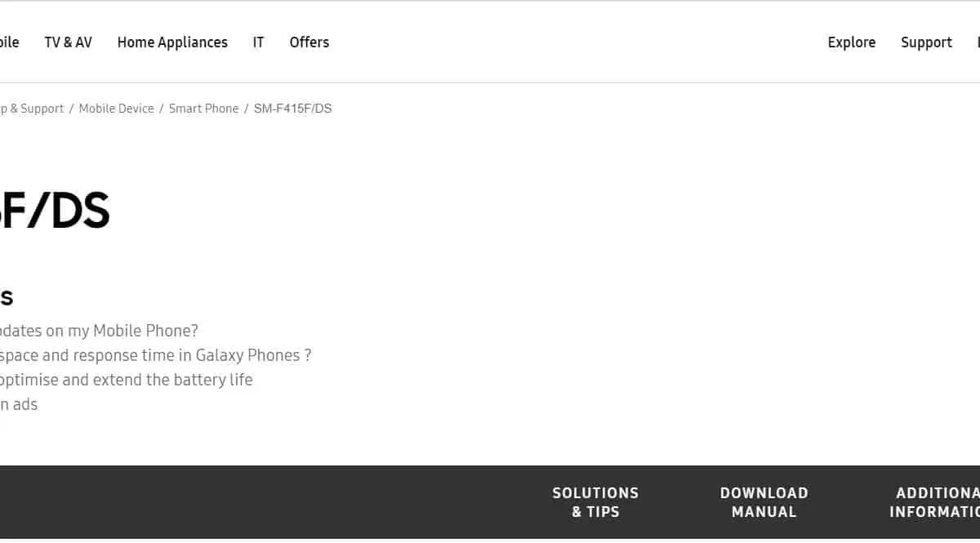Open the Offers menu

(310, 42)
